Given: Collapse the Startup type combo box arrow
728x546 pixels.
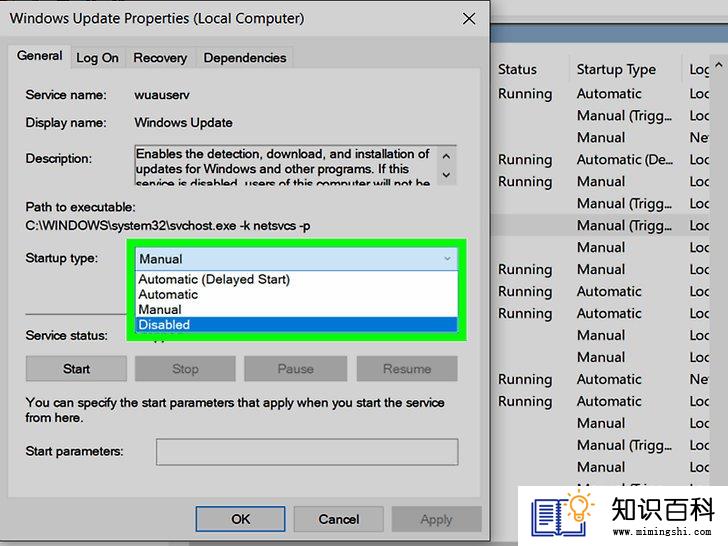Looking at the screenshot, I should click(447, 259).
